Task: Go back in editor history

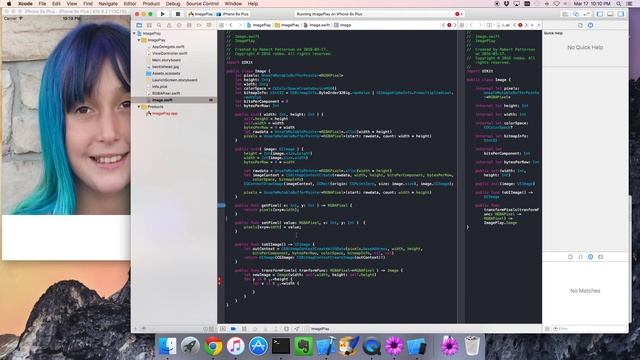Action: 231,25
